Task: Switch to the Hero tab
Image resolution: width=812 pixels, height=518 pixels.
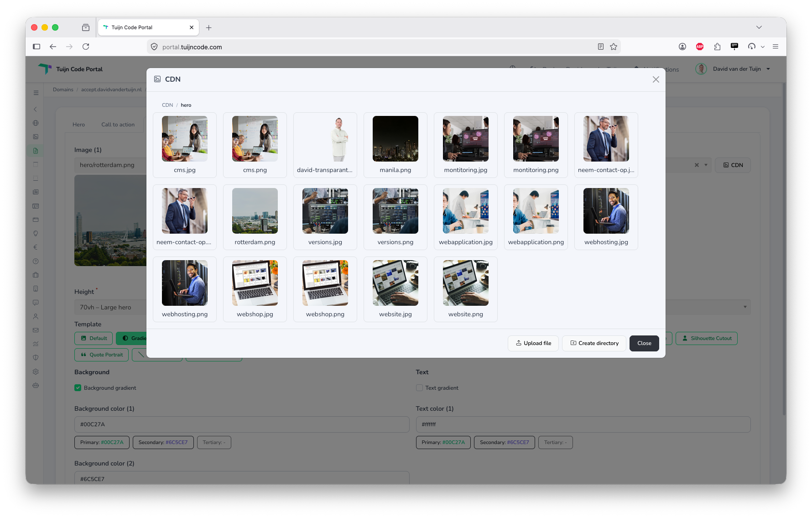Action: click(78, 125)
